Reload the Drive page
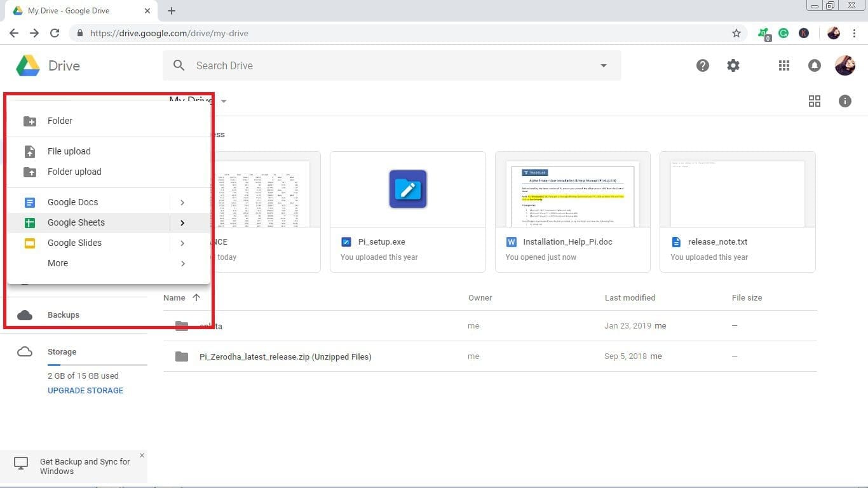Image resolution: width=868 pixels, height=488 pixels. tap(55, 33)
